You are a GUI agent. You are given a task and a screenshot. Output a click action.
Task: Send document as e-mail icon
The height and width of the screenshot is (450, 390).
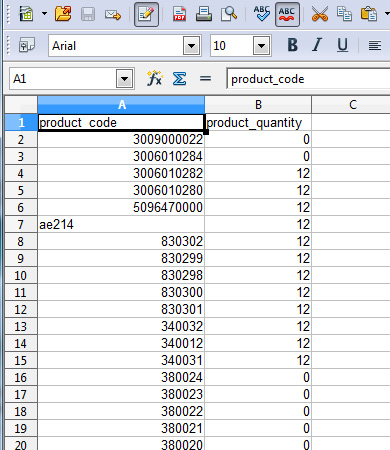coord(113,15)
